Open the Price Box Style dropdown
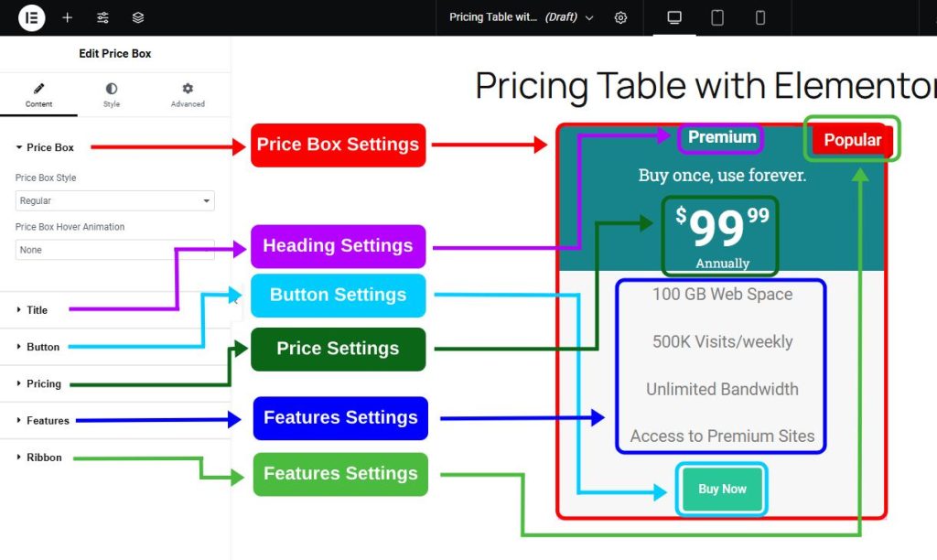 click(113, 200)
